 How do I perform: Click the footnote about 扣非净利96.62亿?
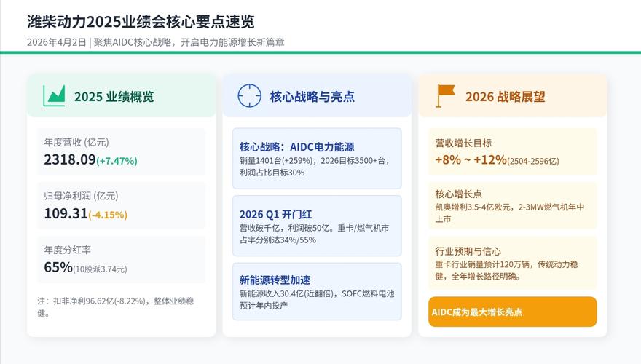coord(115,306)
